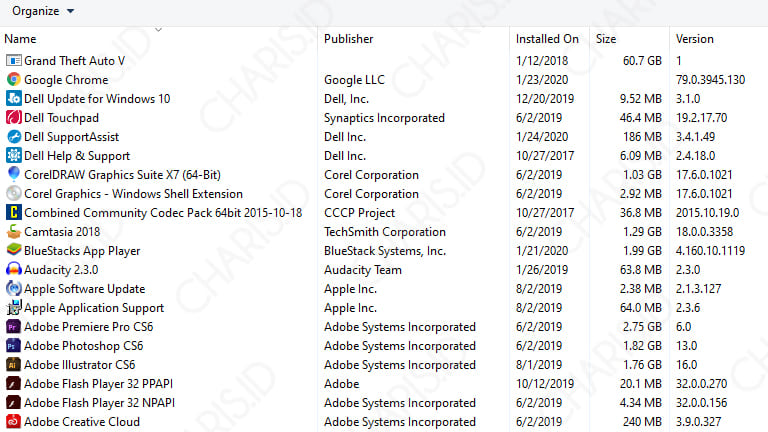Select the Apple Software Update name
The height and width of the screenshot is (432, 768).
click(x=85, y=289)
